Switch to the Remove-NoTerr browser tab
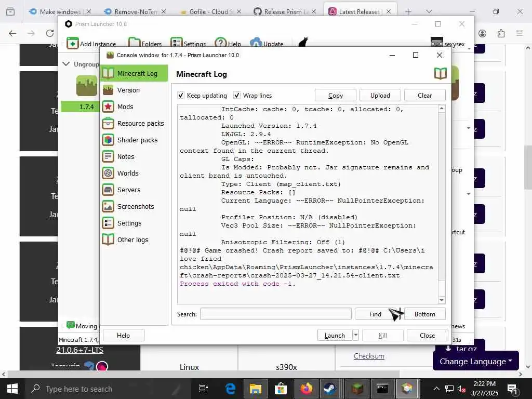Image resolution: width=532 pixels, height=399 pixels. (x=136, y=12)
